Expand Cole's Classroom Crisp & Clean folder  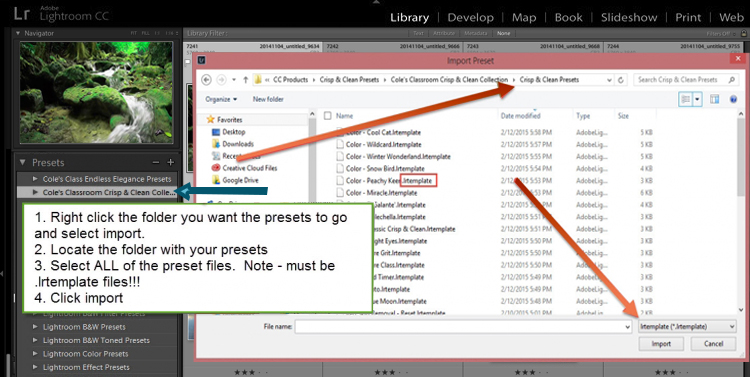point(35,192)
